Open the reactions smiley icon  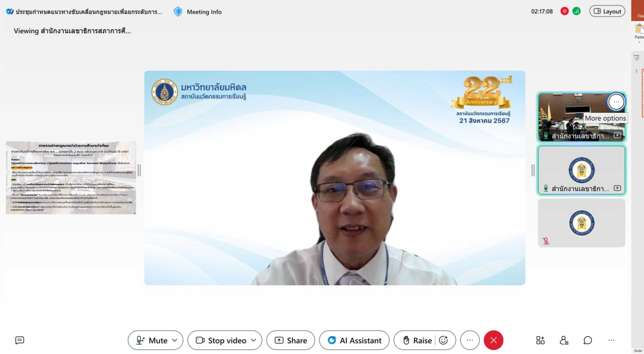443,340
